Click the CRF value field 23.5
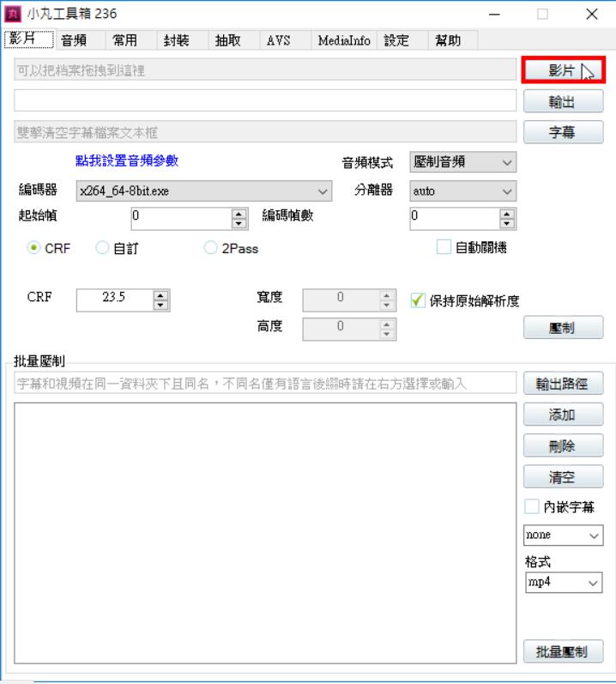The height and width of the screenshot is (684, 616). point(115,300)
